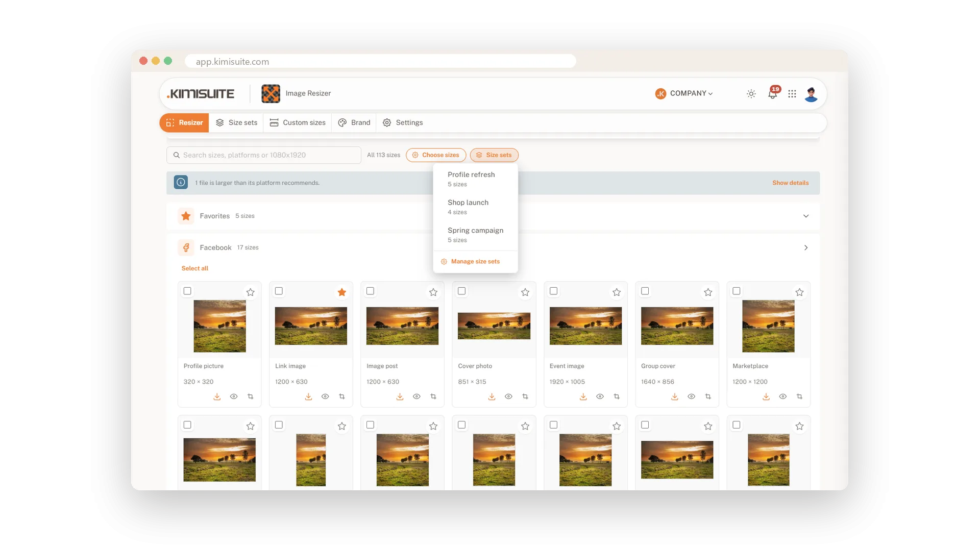Viewport: 980px width, 551px height.
Task: Star the Group cover size
Action: [708, 292]
